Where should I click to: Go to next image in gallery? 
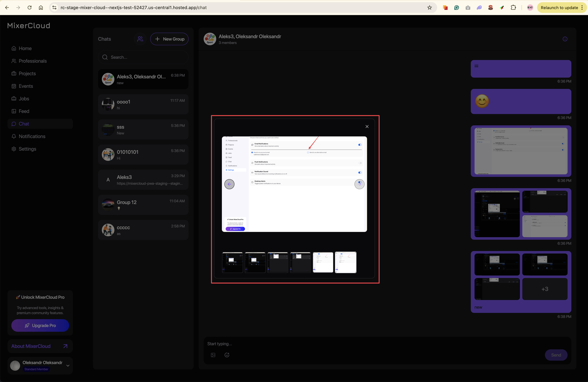(x=359, y=184)
